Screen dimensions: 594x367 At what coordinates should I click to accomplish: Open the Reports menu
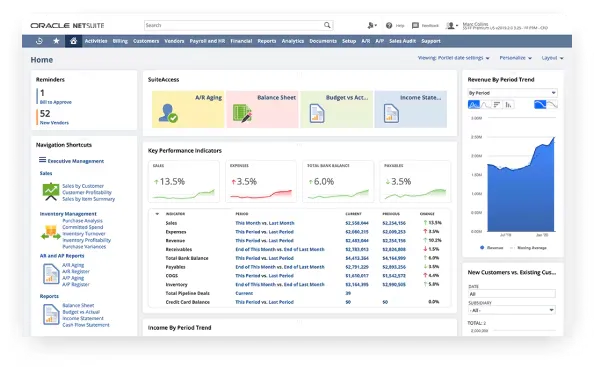(267, 41)
